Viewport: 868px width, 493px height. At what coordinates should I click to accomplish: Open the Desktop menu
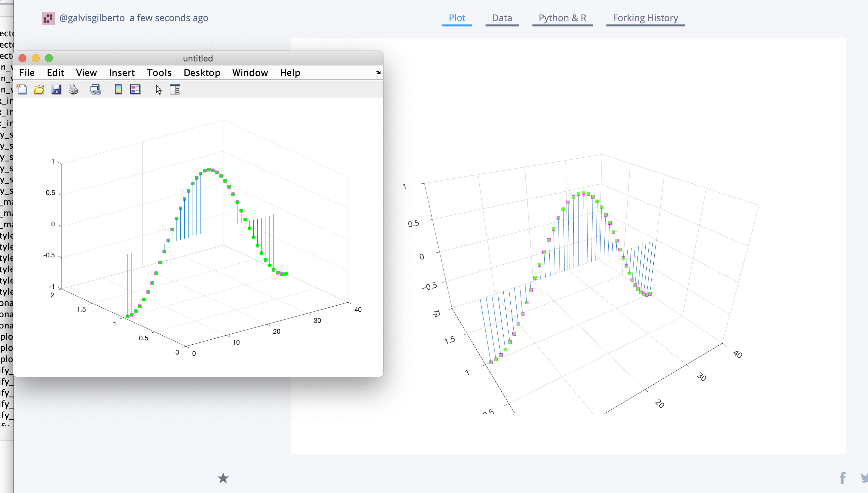(202, 72)
